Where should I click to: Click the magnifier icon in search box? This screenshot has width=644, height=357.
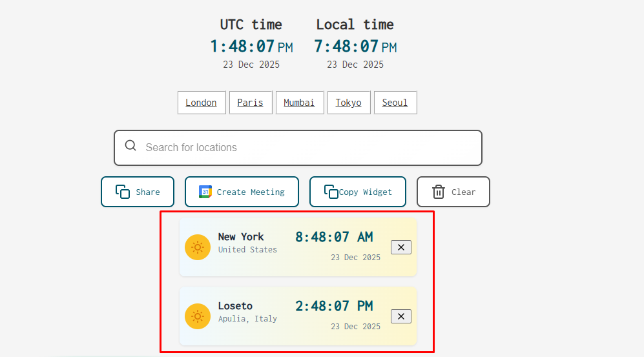coord(130,146)
